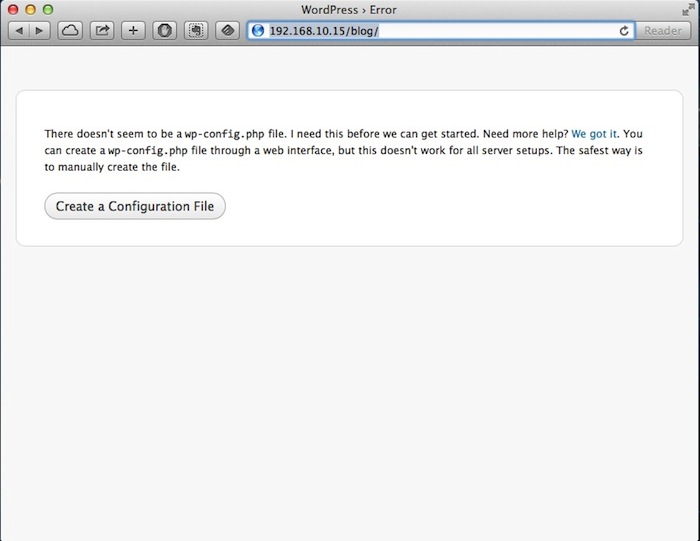Click the "WordPress › Error" window title

[x=349, y=9]
